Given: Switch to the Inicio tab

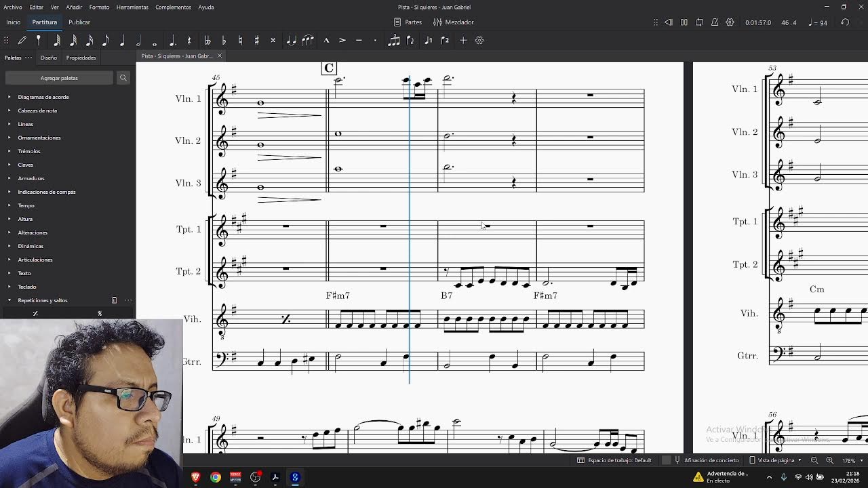Looking at the screenshot, I should coord(14,22).
